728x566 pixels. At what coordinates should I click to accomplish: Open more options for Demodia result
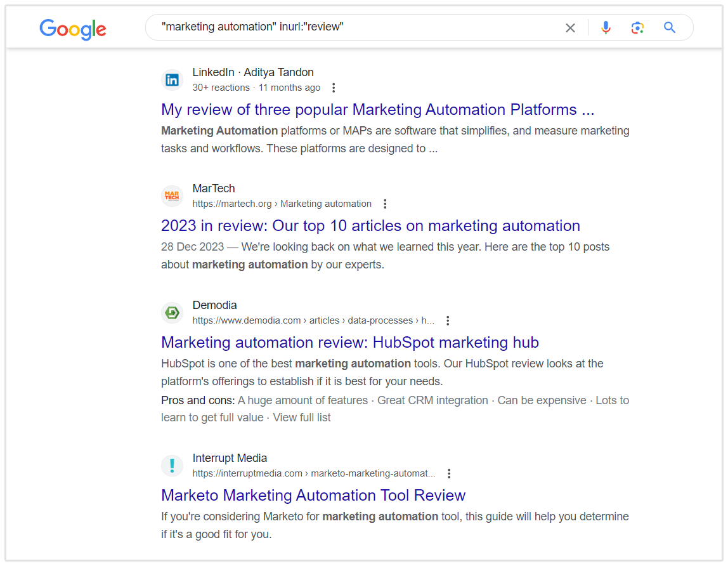448,320
